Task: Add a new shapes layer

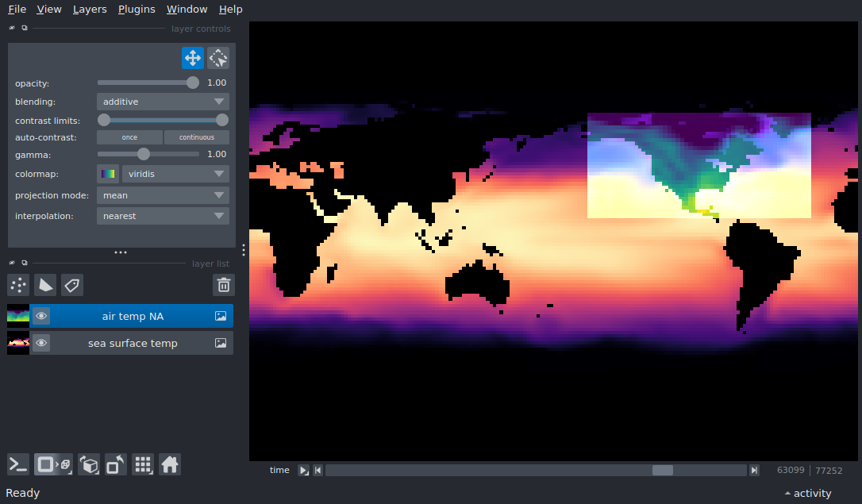Action: click(x=45, y=285)
